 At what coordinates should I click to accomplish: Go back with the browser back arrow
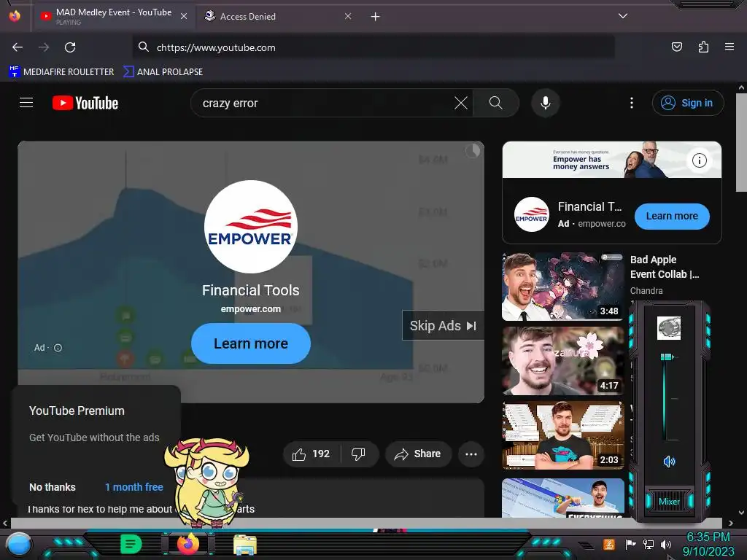[18, 47]
